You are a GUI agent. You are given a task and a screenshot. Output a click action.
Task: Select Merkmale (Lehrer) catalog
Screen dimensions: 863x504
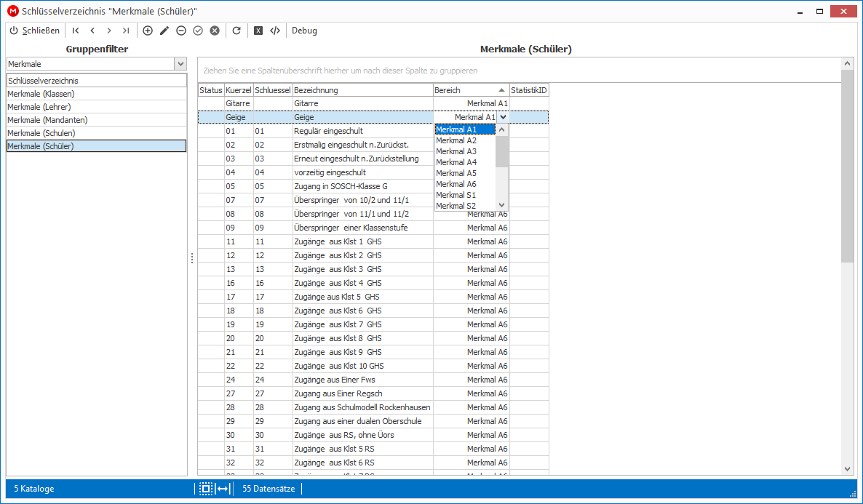point(96,107)
